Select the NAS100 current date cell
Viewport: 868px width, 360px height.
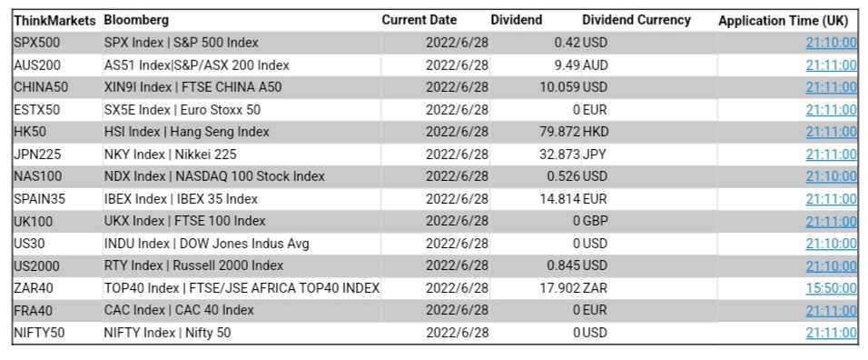[x=436, y=176]
